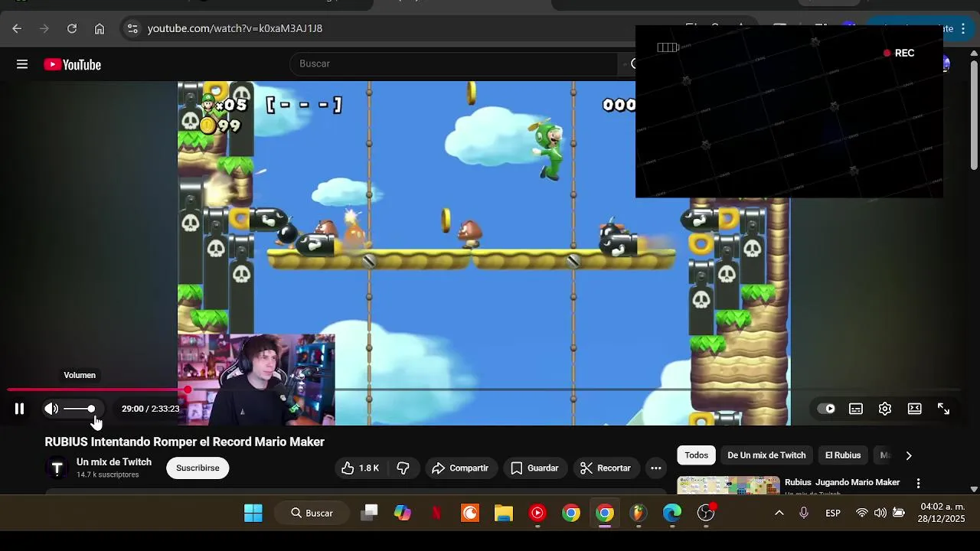Image resolution: width=980 pixels, height=551 pixels.
Task: Mute the video with the speaker icon
Action: (51, 409)
